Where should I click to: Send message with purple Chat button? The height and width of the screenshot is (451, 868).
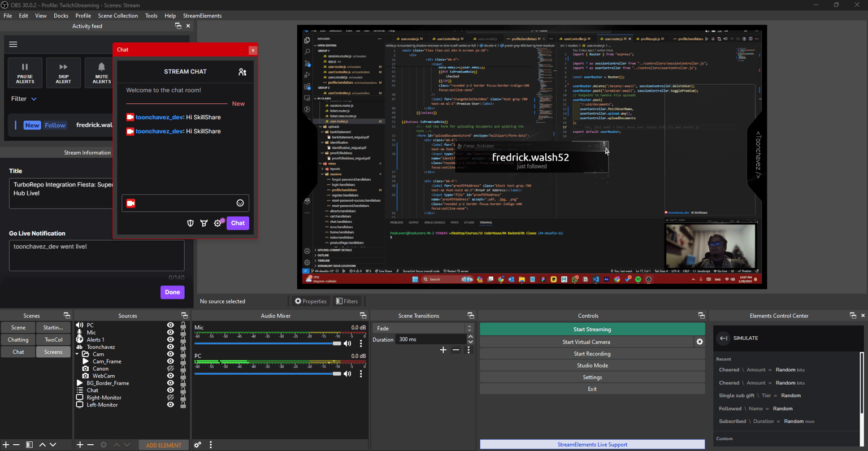(x=238, y=223)
